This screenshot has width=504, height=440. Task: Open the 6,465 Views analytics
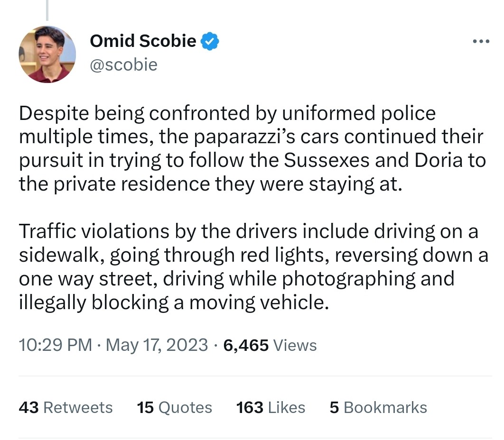coord(270,345)
